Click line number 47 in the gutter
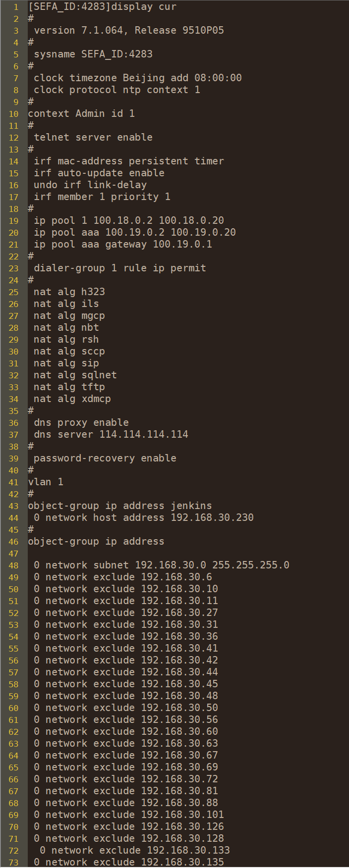 (x=13, y=554)
